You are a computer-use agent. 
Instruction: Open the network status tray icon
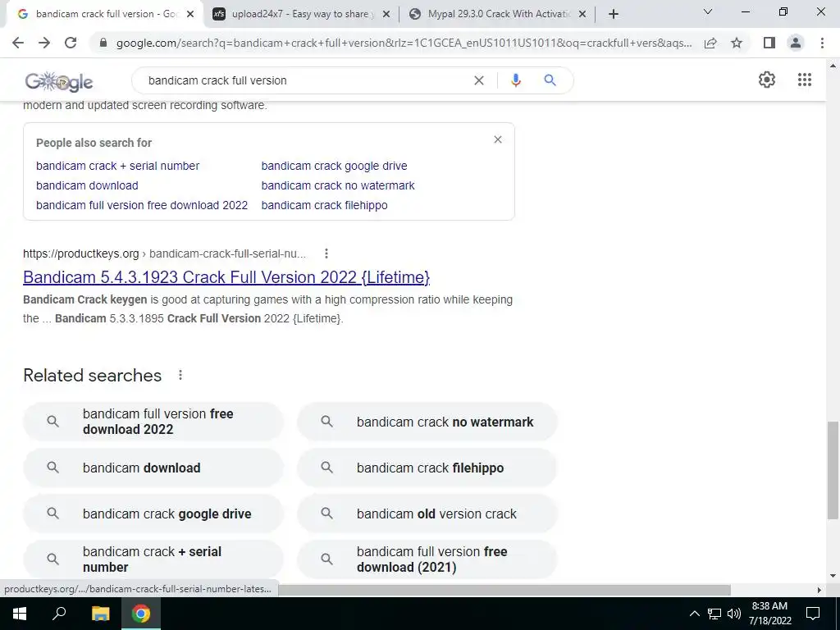(x=714, y=614)
